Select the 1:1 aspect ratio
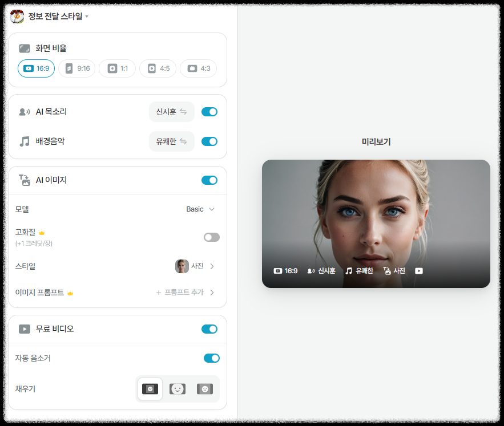Screen dimensions: 504x426 click(x=118, y=68)
